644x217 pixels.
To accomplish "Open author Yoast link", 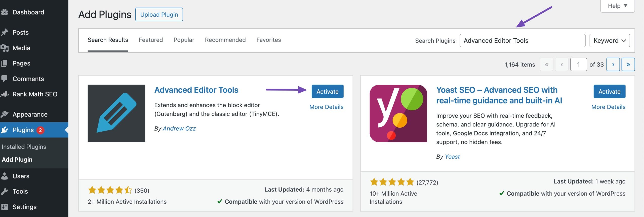I will click(x=452, y=157).
